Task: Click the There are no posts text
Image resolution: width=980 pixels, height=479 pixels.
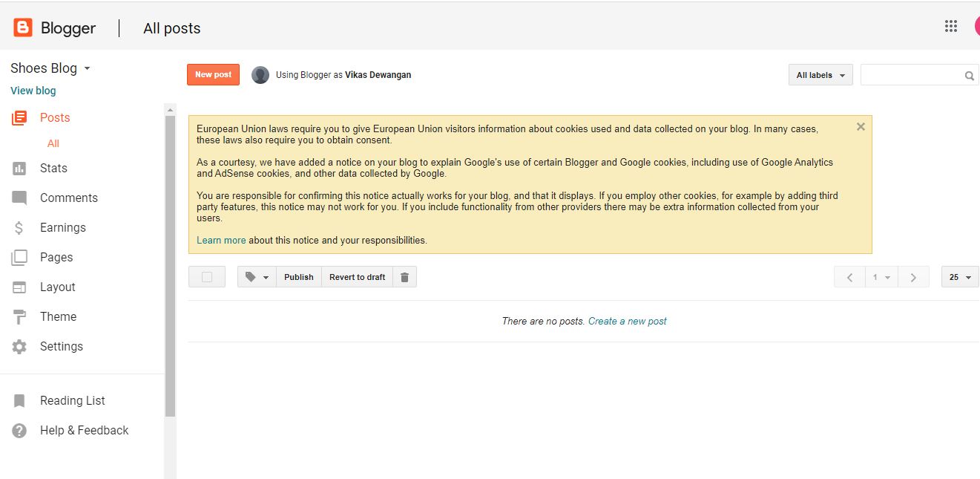Action: click(544, 322)
